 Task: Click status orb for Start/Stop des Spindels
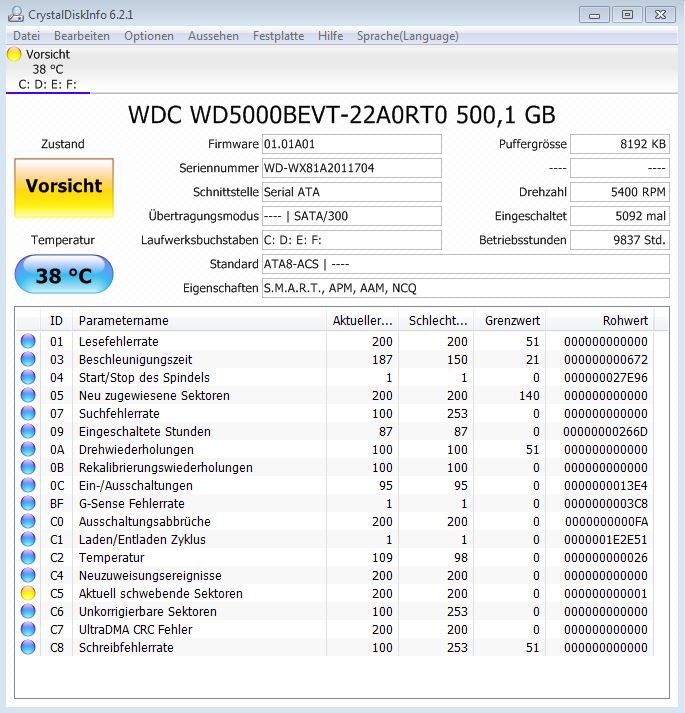(28, 377)
